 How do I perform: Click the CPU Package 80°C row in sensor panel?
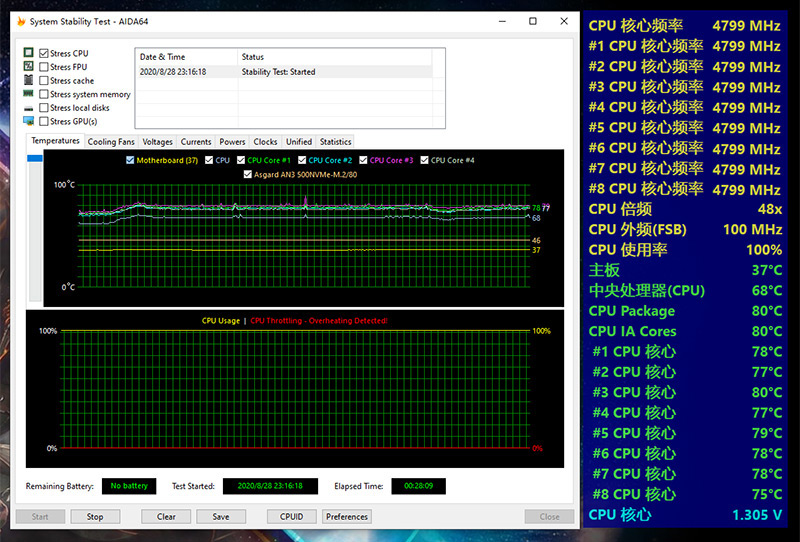pyautogui.click(x=685, y=311)
